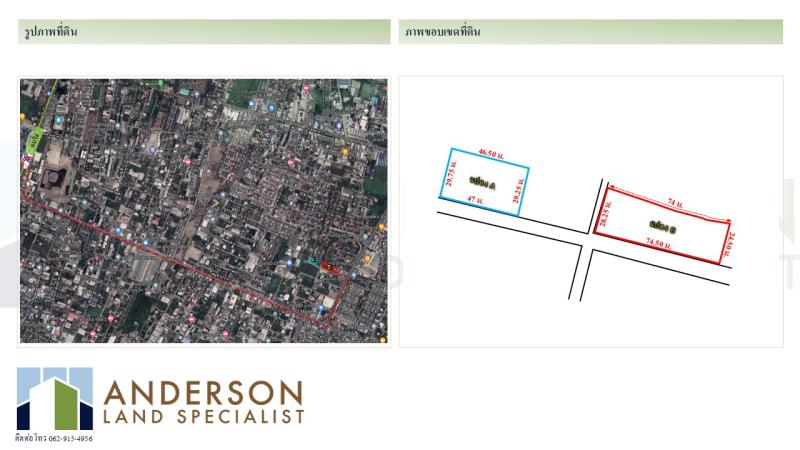Select the รูปภาพที่ดิน section header

tap(204, 32)
